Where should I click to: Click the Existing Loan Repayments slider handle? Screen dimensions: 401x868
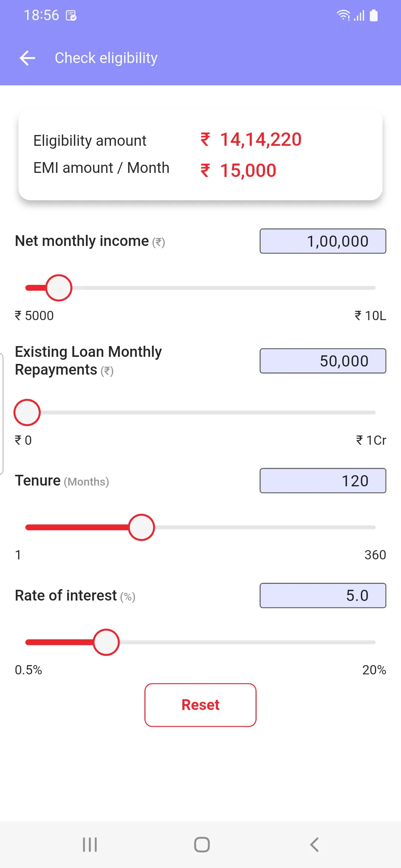pos(27,412)
